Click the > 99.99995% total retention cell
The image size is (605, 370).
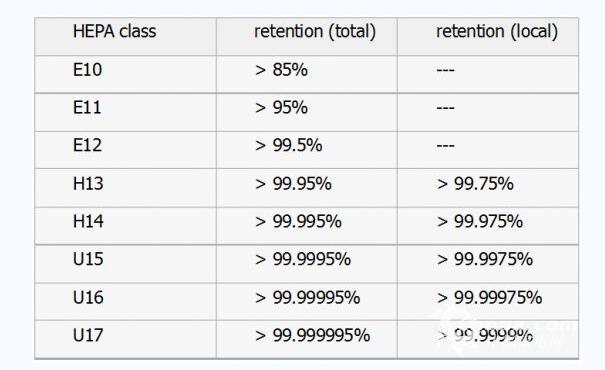click(x=308, y=297)
